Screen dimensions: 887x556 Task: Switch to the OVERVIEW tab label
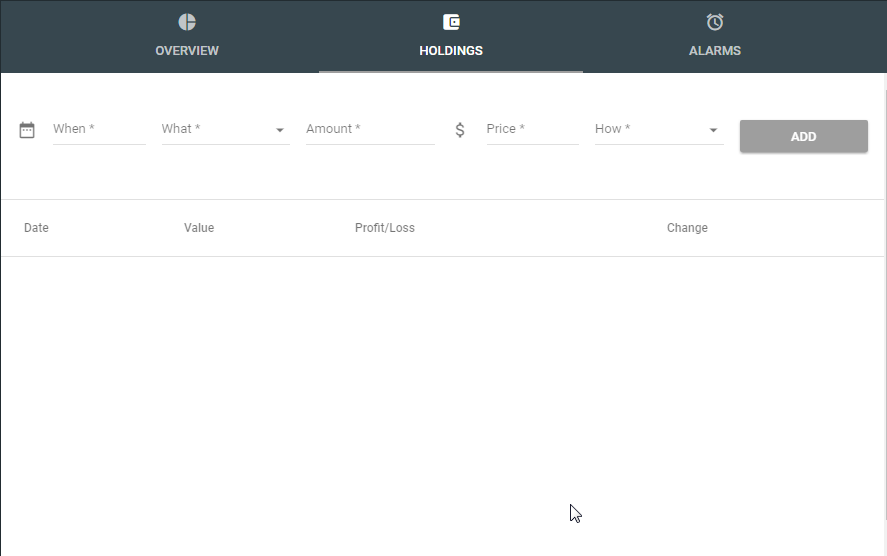(187, 50)
